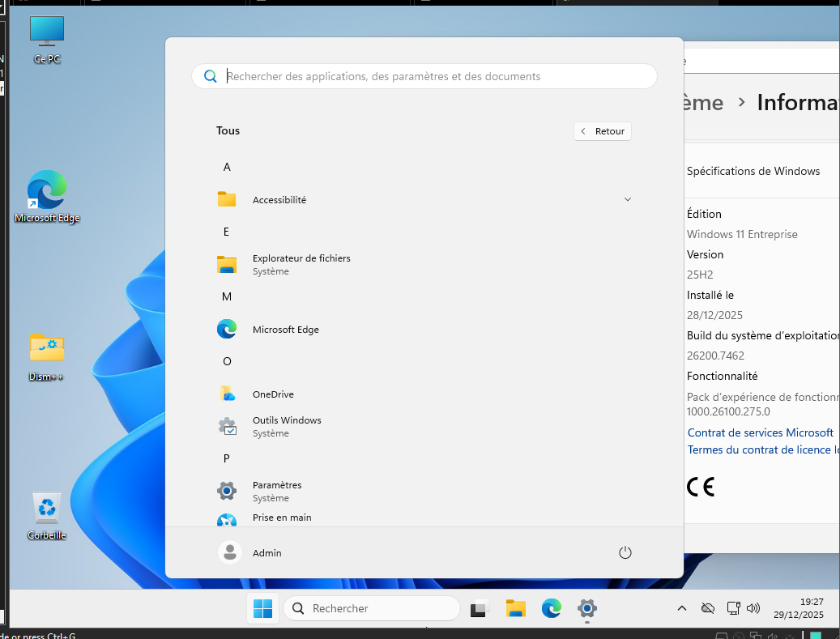Open the power options button

point(625,552)
